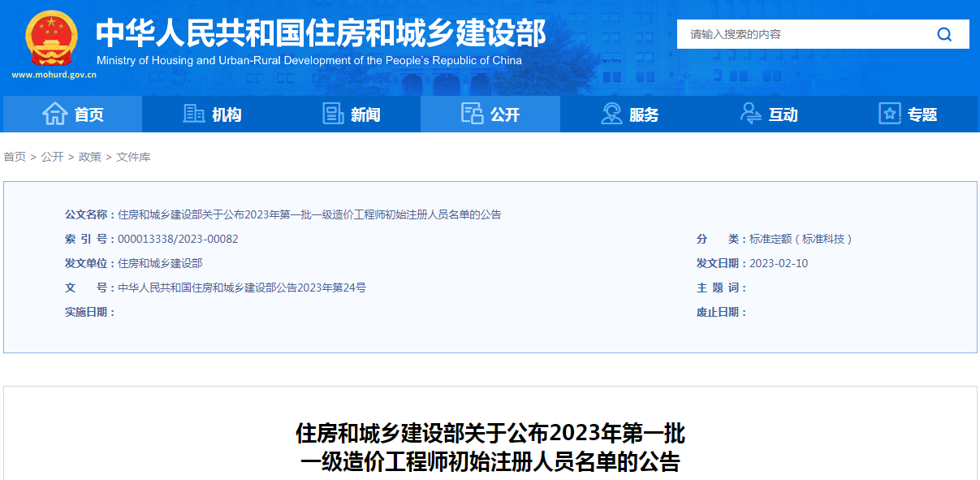Open the 首页 navigation tab
This screenshot has height=480, width=980.
pos(72,114)
